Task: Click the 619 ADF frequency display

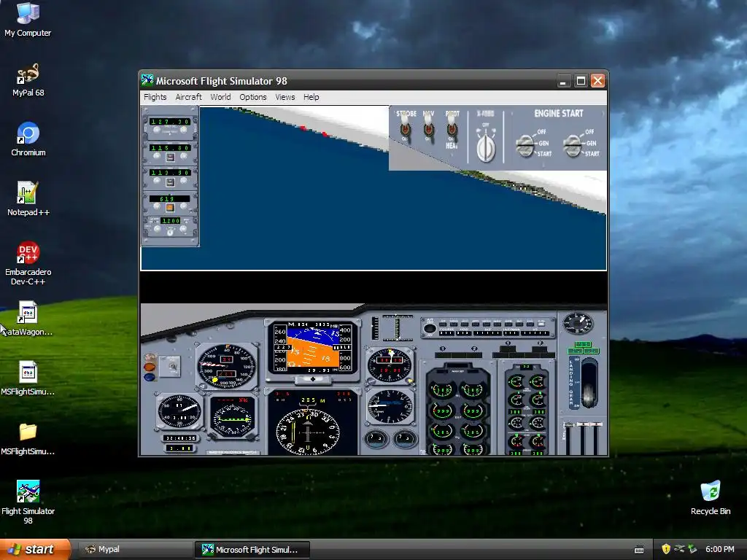Action: 169,198
